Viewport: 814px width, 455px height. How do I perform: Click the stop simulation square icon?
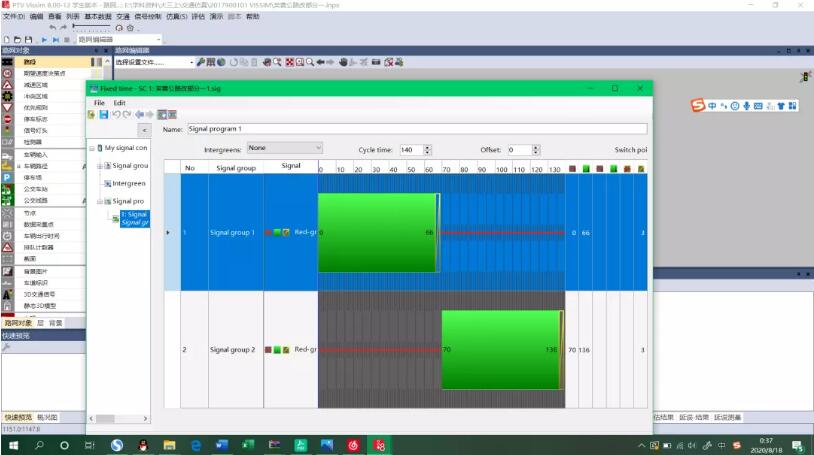coord(66,39)
